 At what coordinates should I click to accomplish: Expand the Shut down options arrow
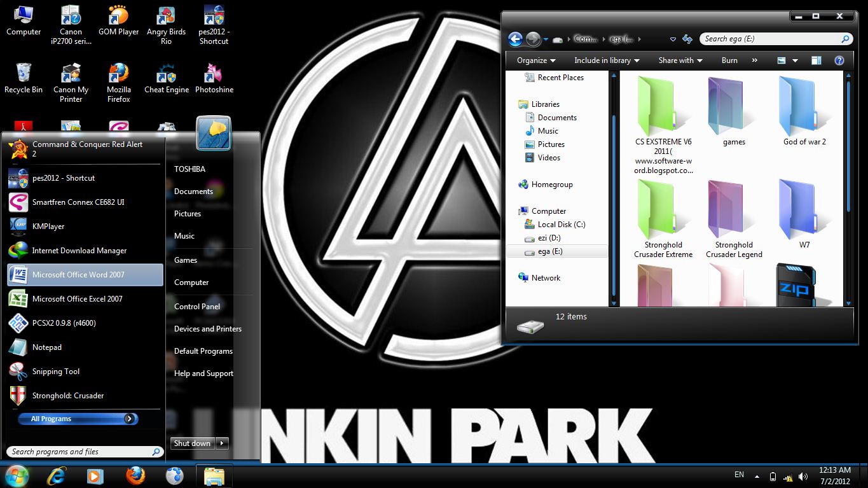click(222, 443)
